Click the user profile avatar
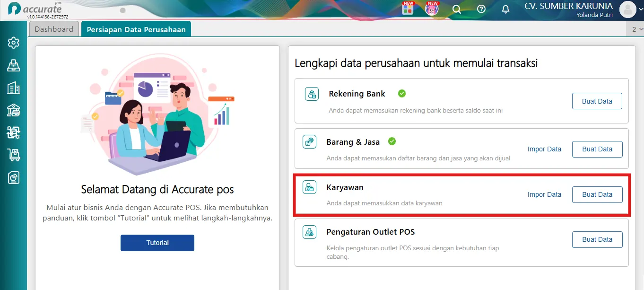The height and width of the screenshot is (290, 644). (x=627, y=9)
